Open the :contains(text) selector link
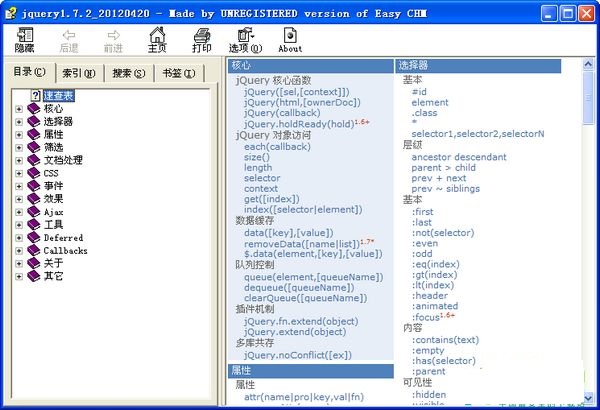Viewport: 600px width, 410px height. coord(445,340)
